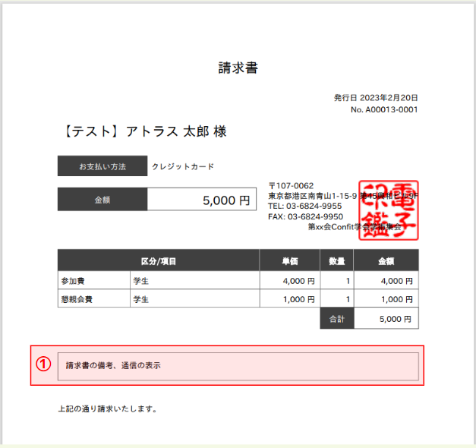This screenshot has width=476, height=448.
Task: Click the 懇親会費 row cell
Action: [94, 299]
